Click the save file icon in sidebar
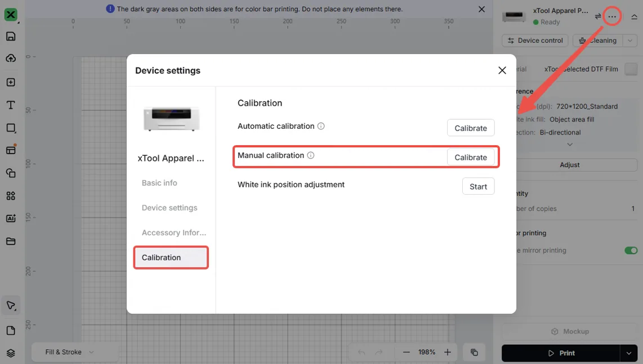Viewport: 643px width, 364px height. tap(11, 36)
